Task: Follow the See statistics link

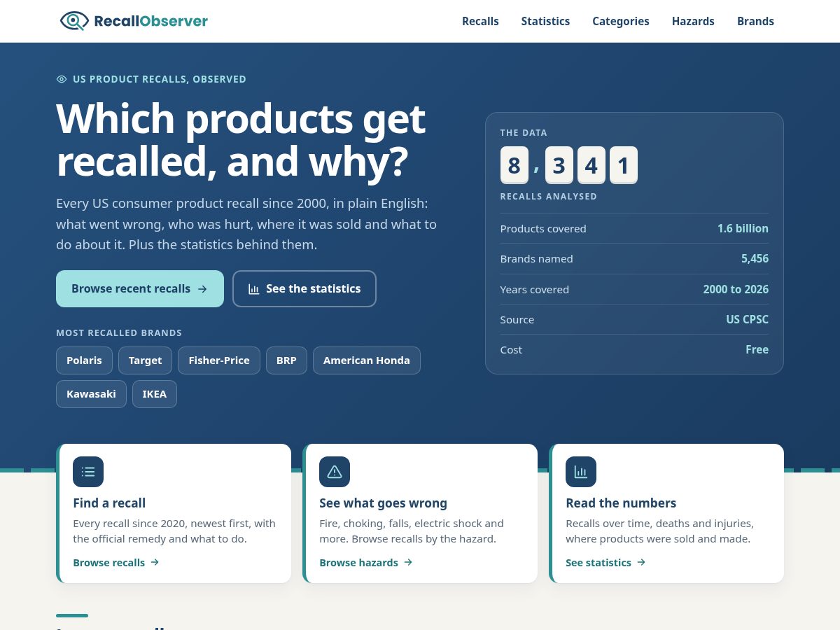Action: tap(605, 562)
